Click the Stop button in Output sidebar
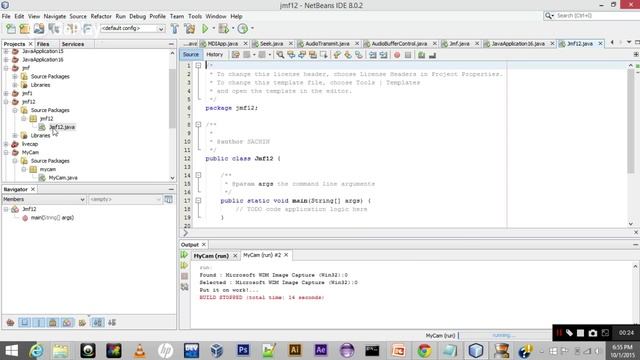 pos(184,276)
